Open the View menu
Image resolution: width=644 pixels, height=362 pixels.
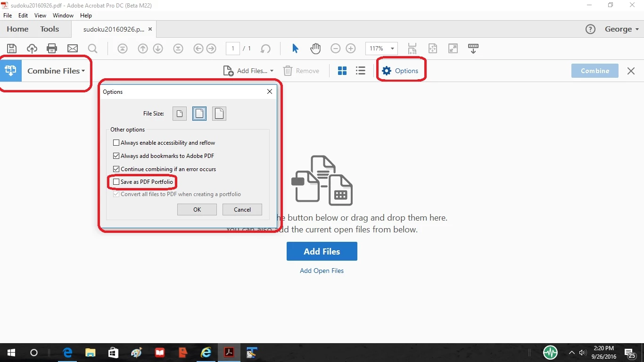(x=40, y=16)
